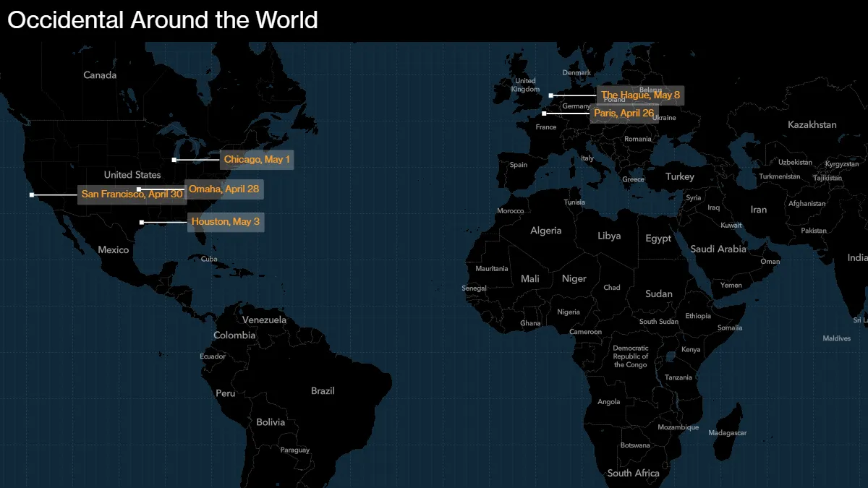Screen dimensions: 868x488
Task: Click the Italy map label
Action: coord(587,158)
